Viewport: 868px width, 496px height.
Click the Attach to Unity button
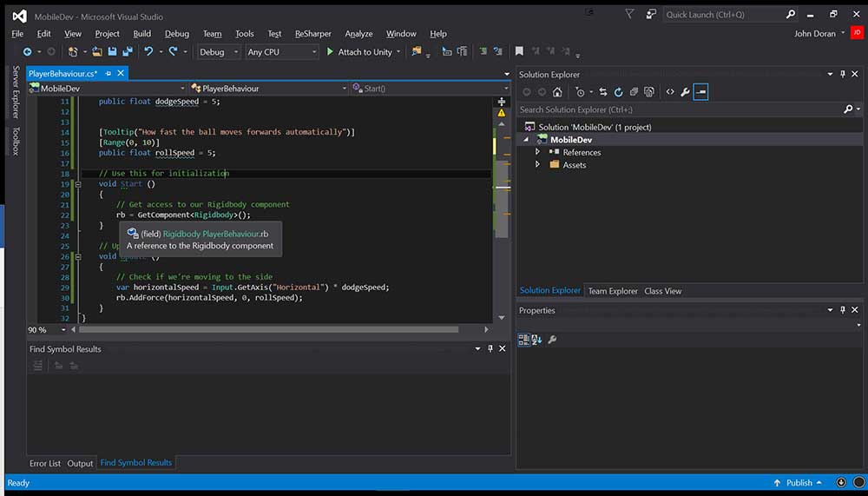pos(358,52)
